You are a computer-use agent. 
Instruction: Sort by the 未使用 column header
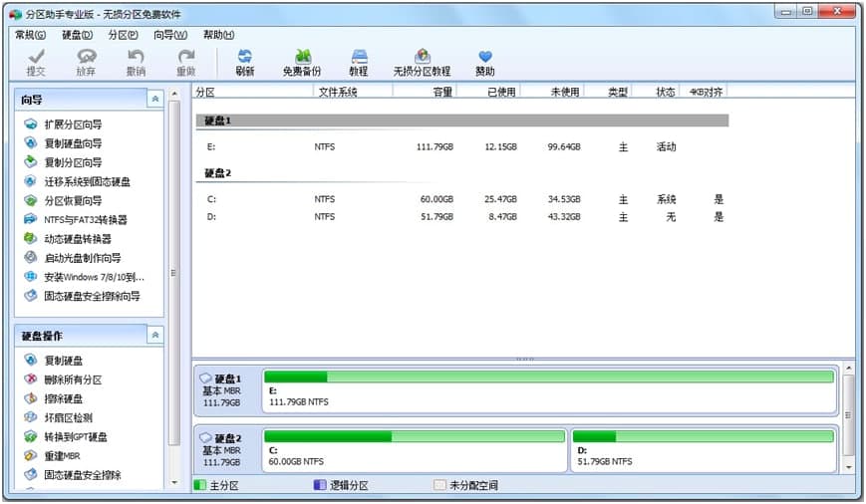click(552, 92)
